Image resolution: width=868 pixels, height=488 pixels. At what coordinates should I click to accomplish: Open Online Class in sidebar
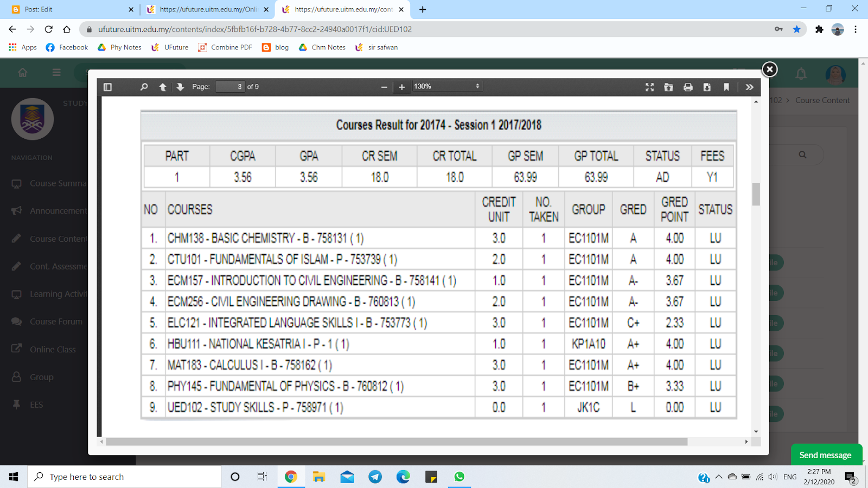[44, 349]
